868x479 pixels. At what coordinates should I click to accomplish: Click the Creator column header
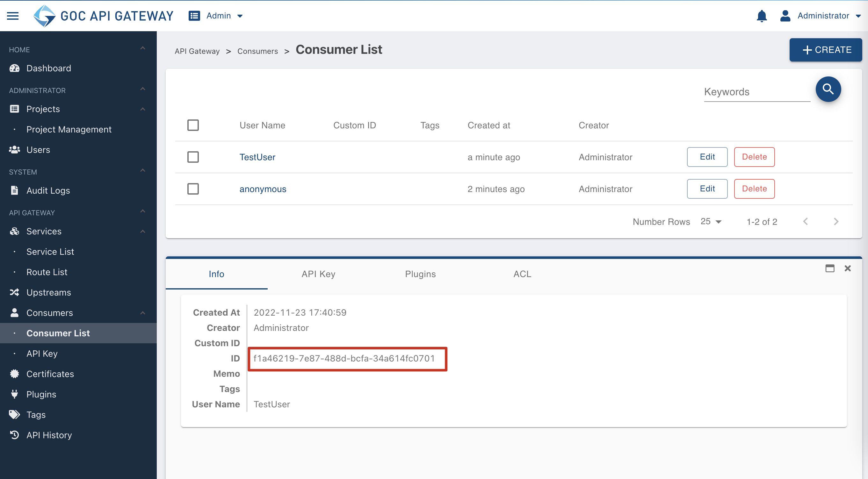[594, 125]
